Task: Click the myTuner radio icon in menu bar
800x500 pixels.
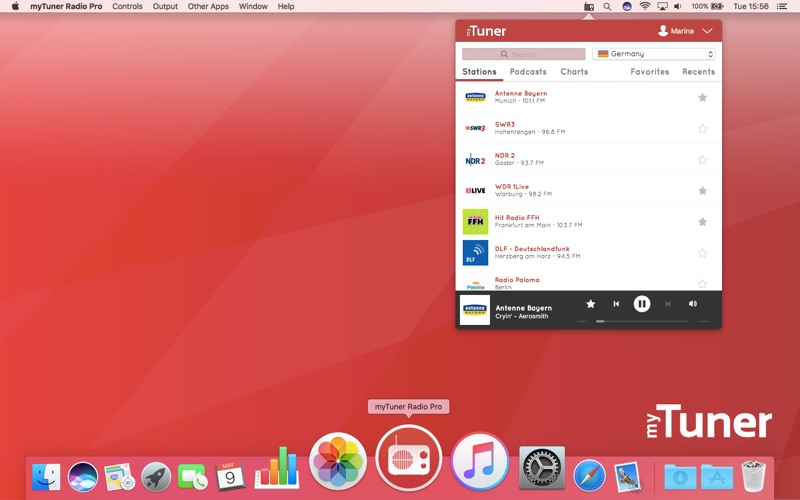Action: click(x=589, y=7)
